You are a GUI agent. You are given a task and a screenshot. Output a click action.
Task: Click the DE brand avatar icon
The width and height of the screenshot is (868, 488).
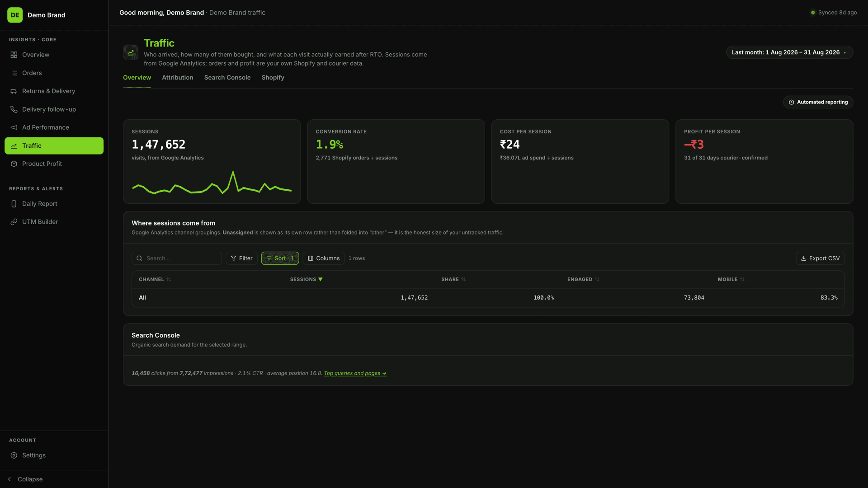tap(15, 15)
